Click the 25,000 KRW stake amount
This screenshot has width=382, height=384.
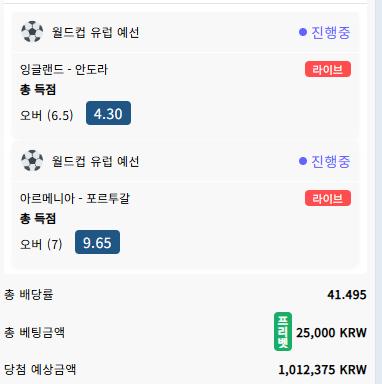(331, 333)
